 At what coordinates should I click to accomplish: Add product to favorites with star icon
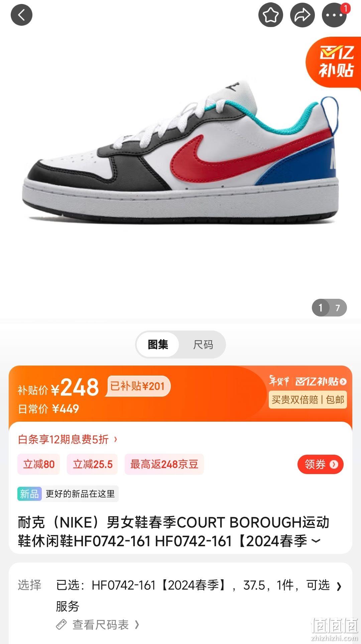point(270,15)
